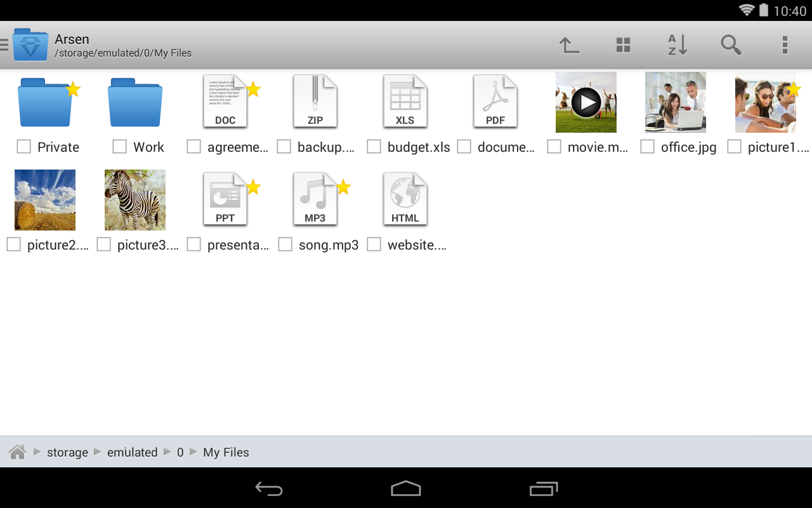The width and height of the screenshot is (812, 508).
Task: Click the chevron after storage in breadcrumb
Action: (97, 451)
